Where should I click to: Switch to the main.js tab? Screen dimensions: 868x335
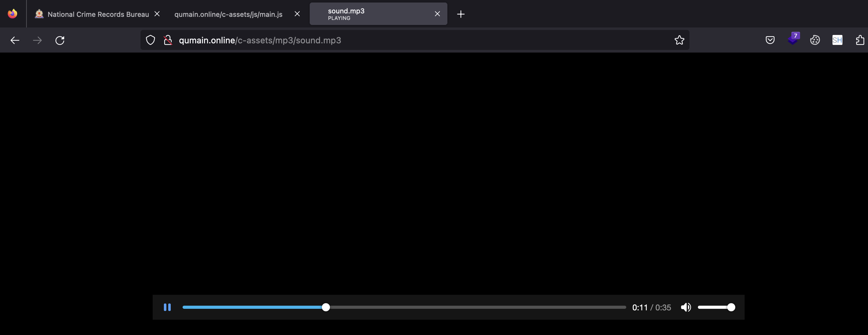point(228,14)
